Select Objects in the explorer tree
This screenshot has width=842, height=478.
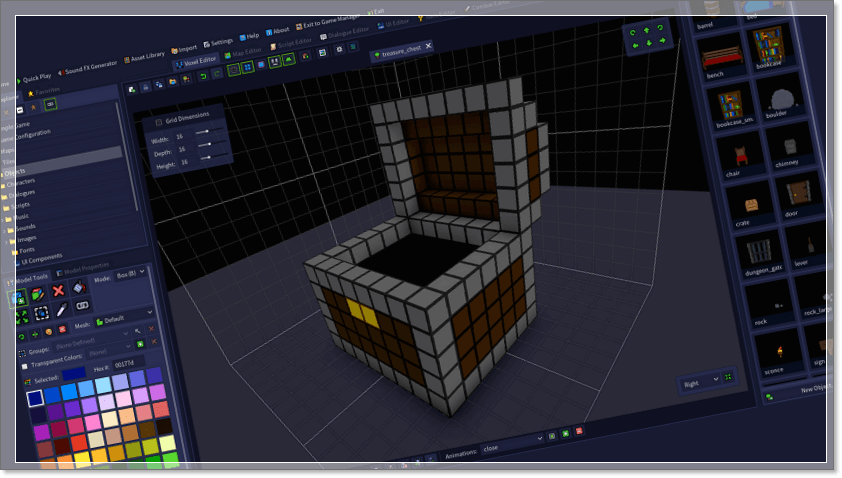point(14,172)
